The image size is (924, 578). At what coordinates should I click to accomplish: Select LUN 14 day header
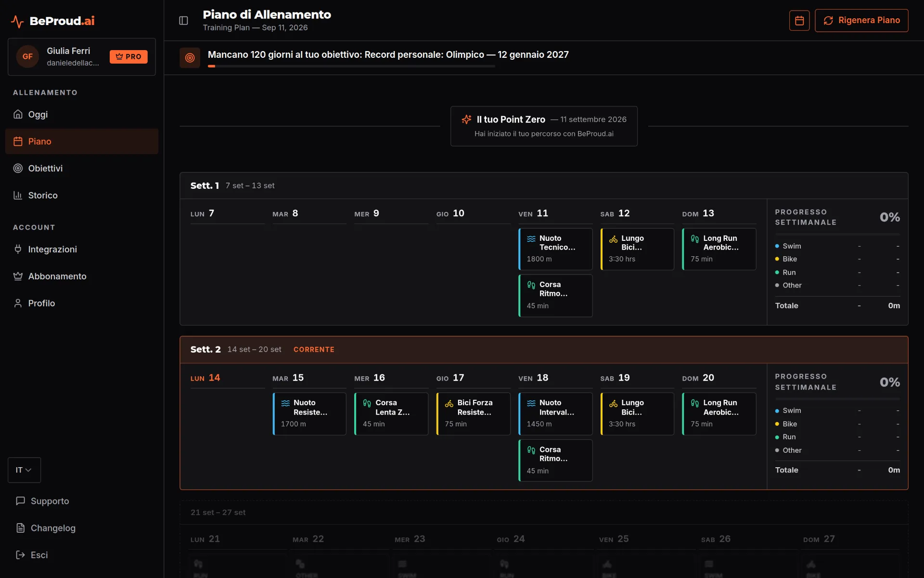(x=227, y=378)
